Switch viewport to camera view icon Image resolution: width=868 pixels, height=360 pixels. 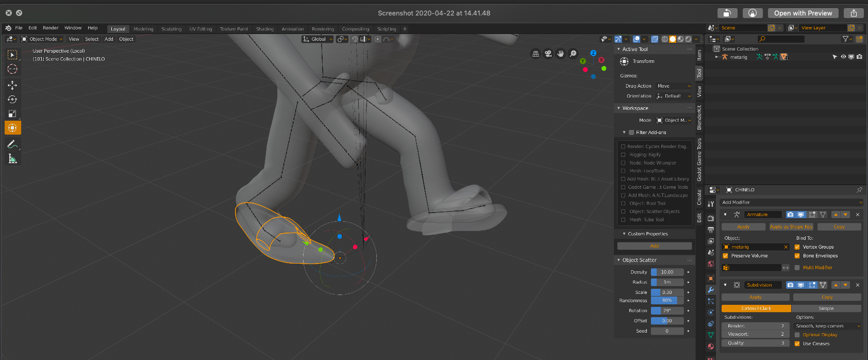(x=548, y=54)
